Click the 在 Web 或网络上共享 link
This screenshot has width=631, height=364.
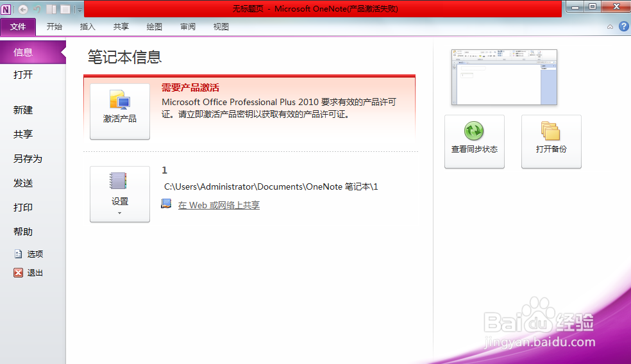219,205
